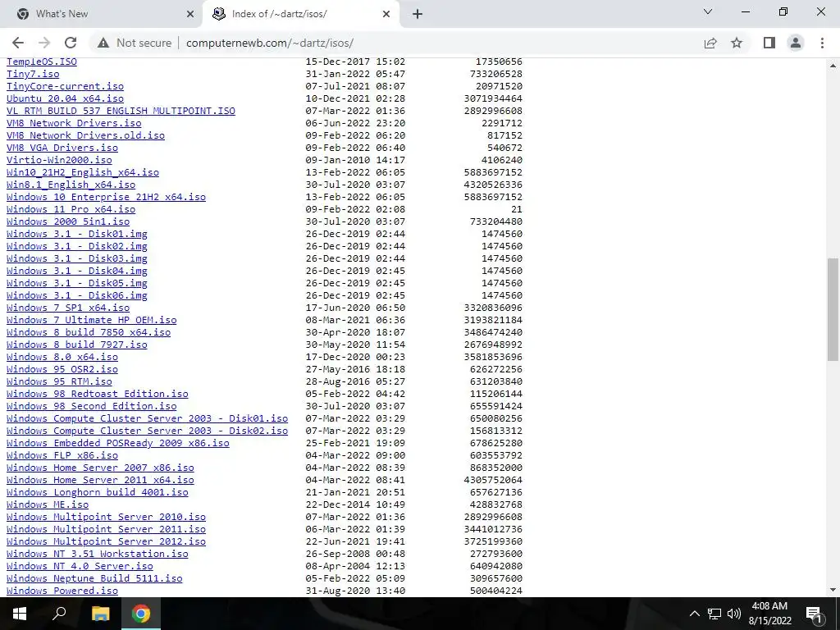Open the Not secure site information
Screen dimensions: 840x630
click(x=135, y=43)
